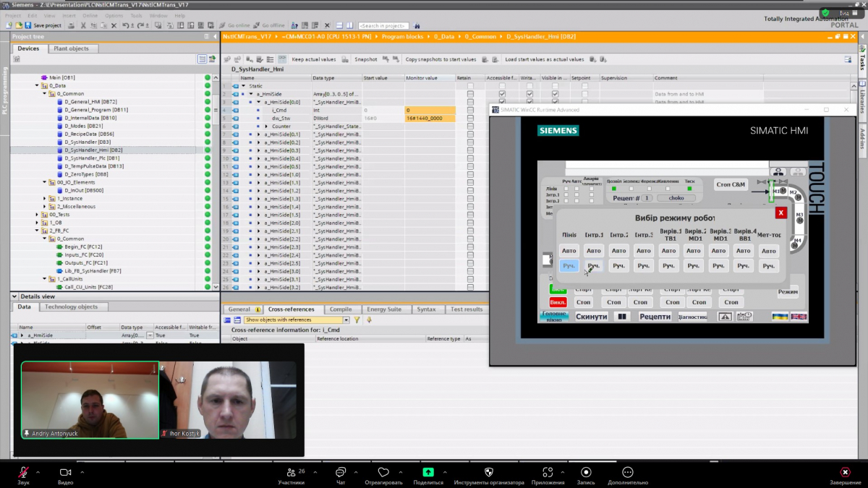Click the Cut scissors icon
Image resolution: width=868 pixels, height=488 pixels.
pyautogui.click(x=84, y=25)
